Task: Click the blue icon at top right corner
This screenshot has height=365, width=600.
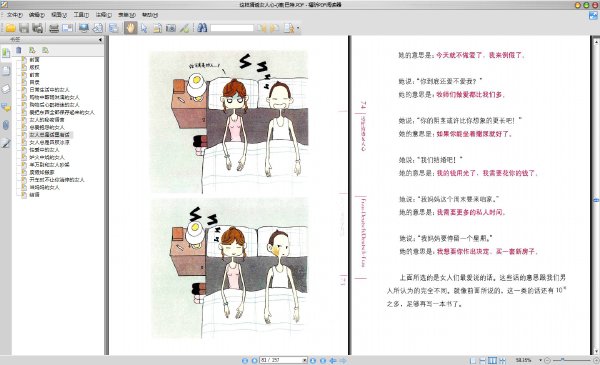Action: tap(593, 16)
